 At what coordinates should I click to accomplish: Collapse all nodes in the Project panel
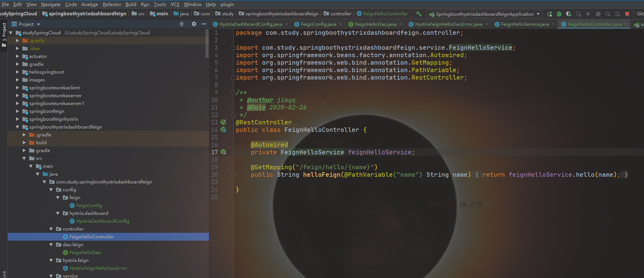tap(182, 24)
